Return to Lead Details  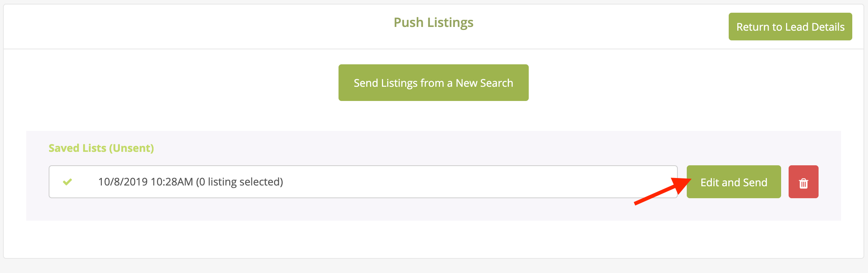[790, 27]
